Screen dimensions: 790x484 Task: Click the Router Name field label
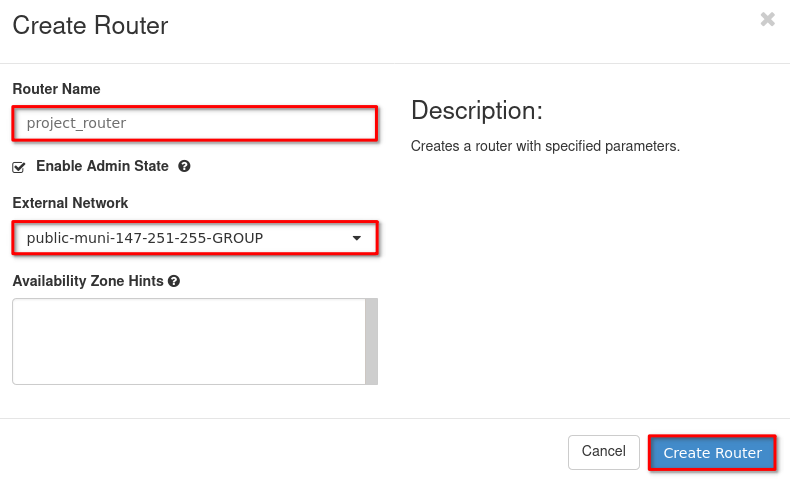coord(56,89)
